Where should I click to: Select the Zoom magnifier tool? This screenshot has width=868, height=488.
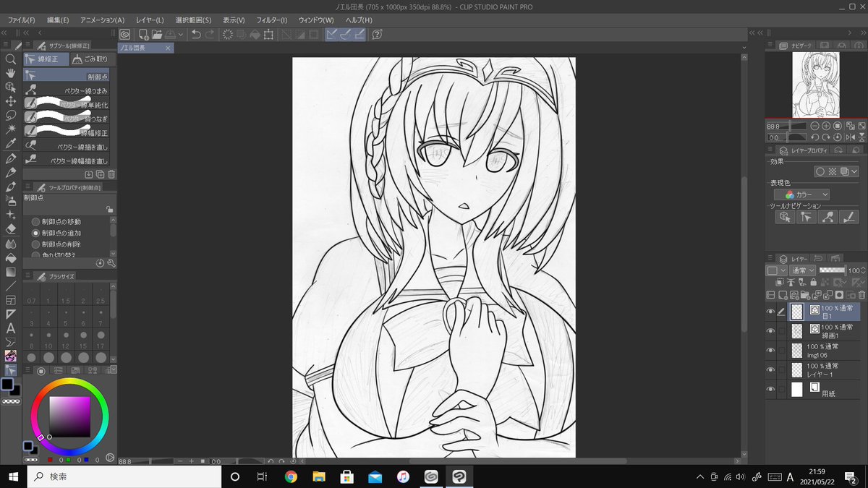click(x=11, y=59)
